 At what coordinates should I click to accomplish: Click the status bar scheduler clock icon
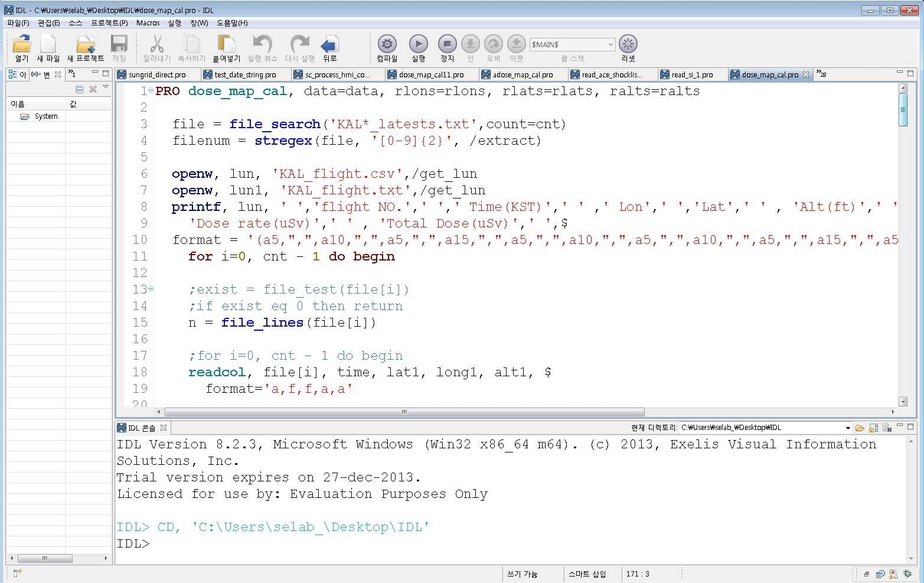click(880, 574)
